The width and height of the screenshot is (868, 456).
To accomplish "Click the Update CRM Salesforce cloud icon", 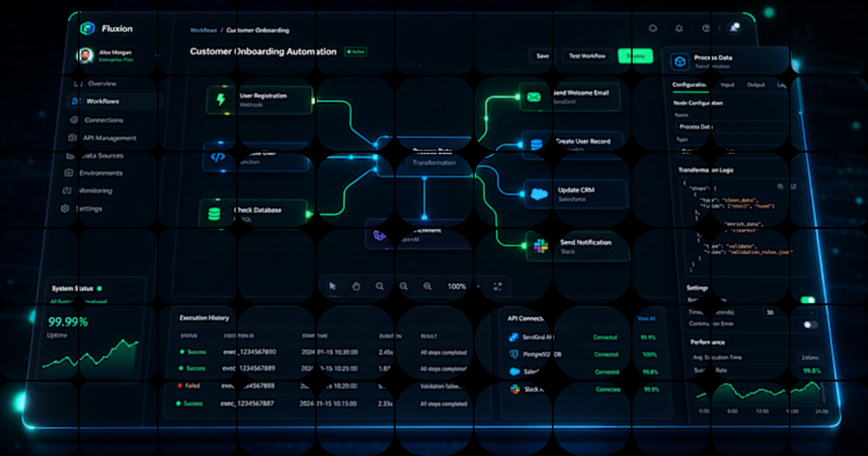I will [x=538, y=194].
